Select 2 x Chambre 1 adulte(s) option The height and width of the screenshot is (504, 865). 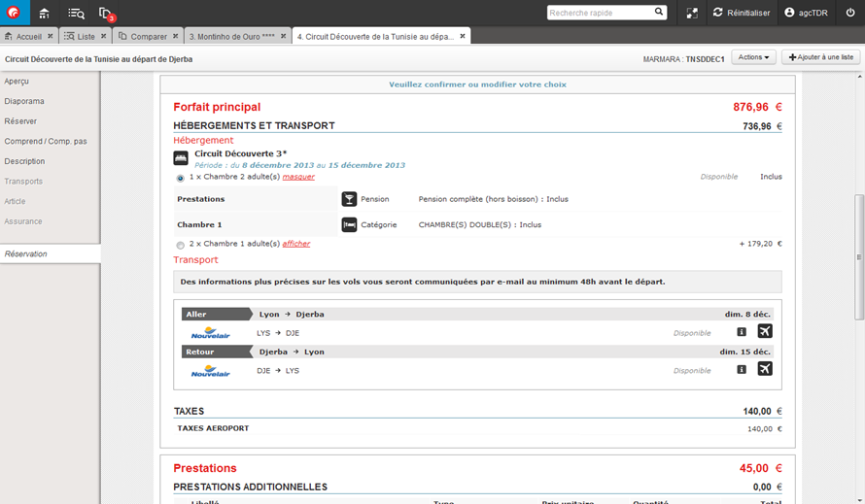(x=181, y=245)
